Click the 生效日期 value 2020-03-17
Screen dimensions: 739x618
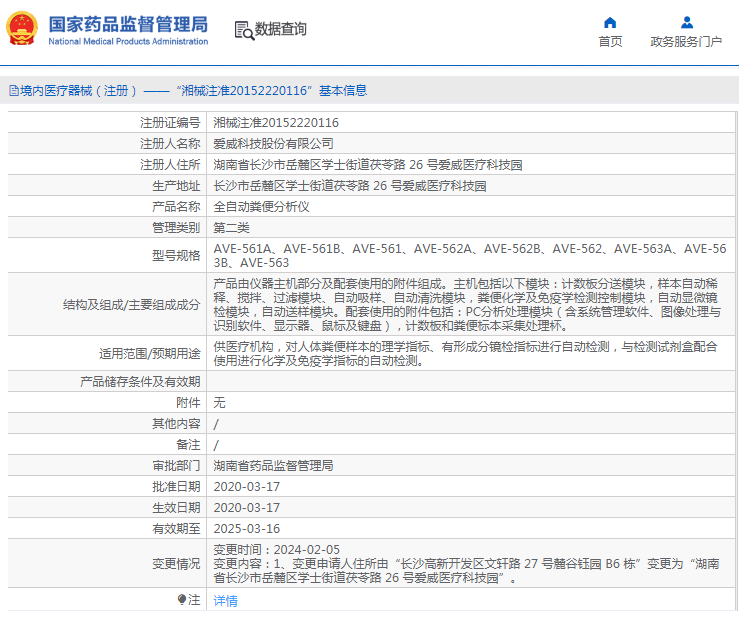(246, 508)
